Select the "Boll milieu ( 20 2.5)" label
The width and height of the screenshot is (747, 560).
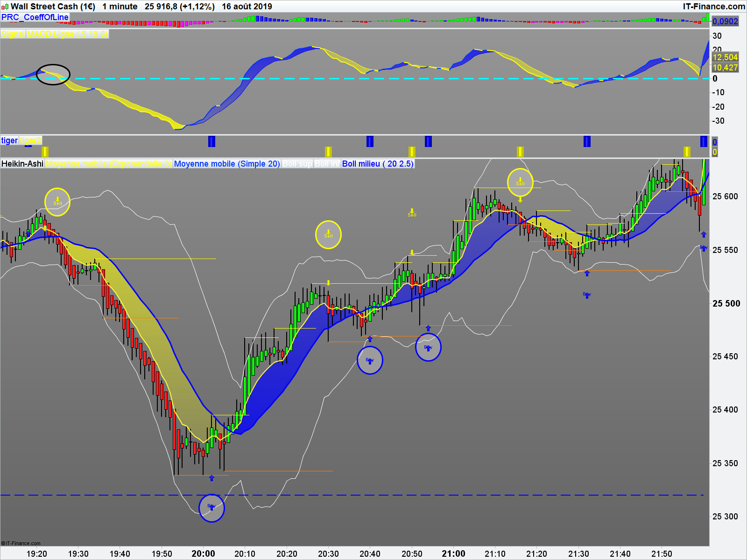[378, 164]
